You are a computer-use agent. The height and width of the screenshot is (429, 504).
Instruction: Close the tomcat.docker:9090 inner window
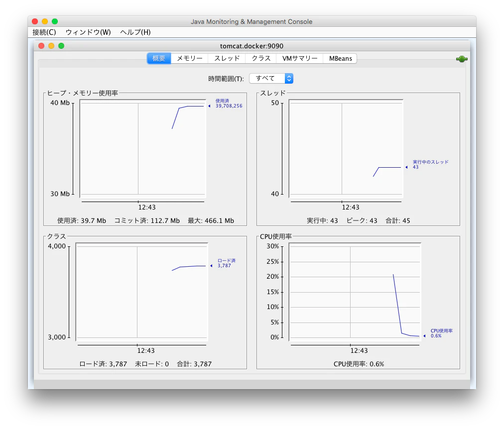pyautogui.click(x=41, y=46)
